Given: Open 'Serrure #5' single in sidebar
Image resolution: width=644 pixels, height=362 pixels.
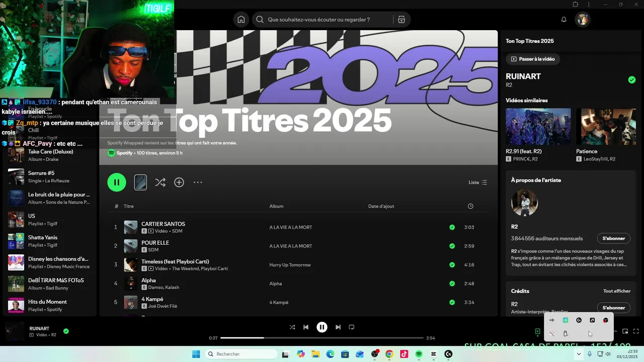Looking at the screenshot, I should pos(50,176).
